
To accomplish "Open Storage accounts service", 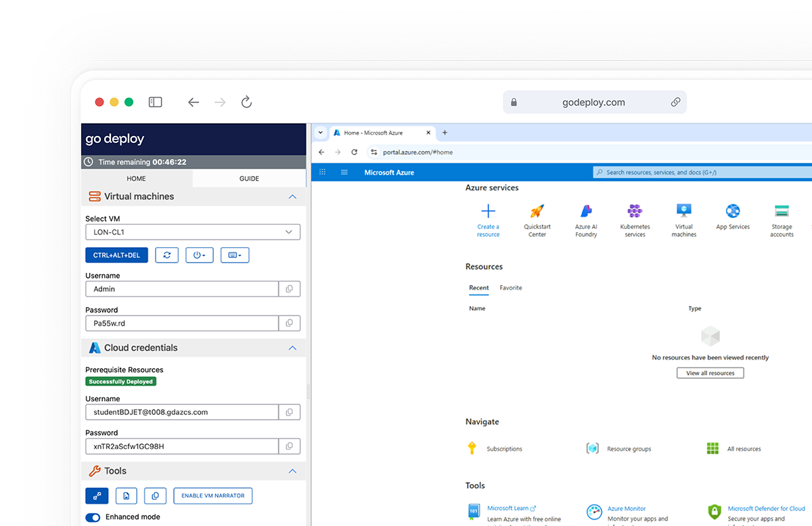I will (782, 221).
